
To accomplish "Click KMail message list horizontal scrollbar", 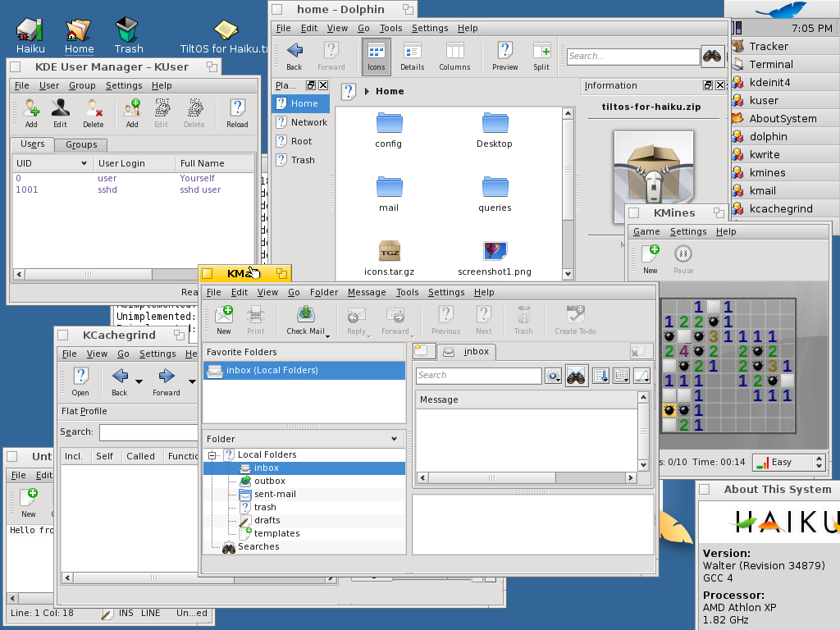I will [x=492, y=477].
